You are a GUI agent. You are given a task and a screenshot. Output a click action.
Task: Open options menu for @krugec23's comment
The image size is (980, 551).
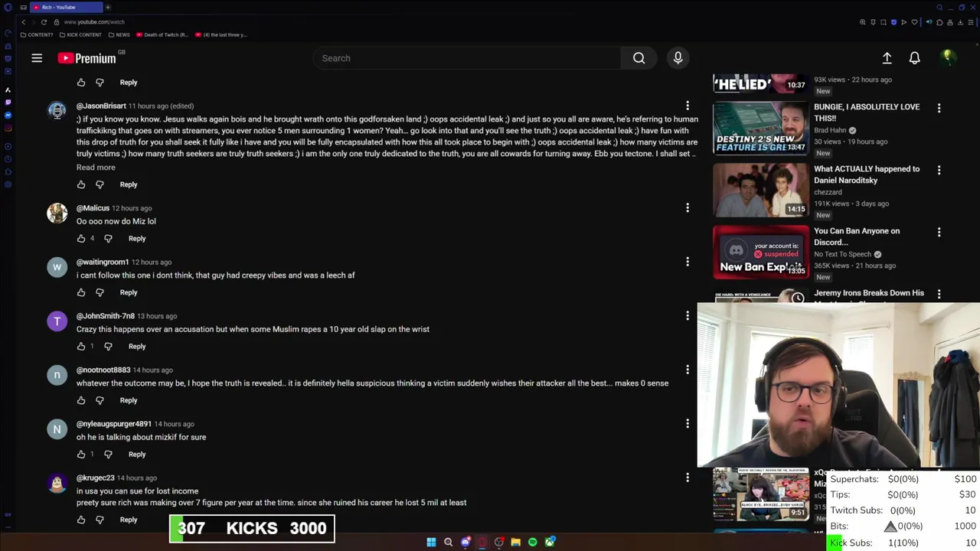click(x=688, y=478)
